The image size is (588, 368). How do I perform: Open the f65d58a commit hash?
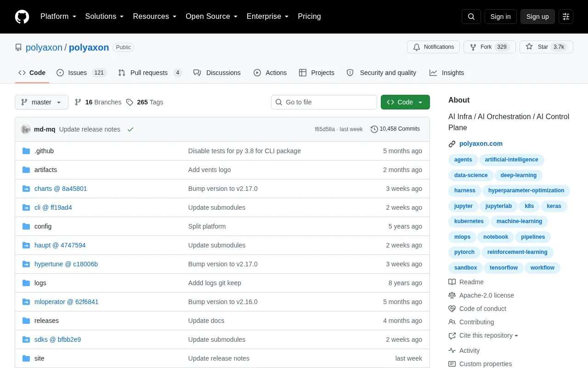pyautogui.click(x=325, y=129)
